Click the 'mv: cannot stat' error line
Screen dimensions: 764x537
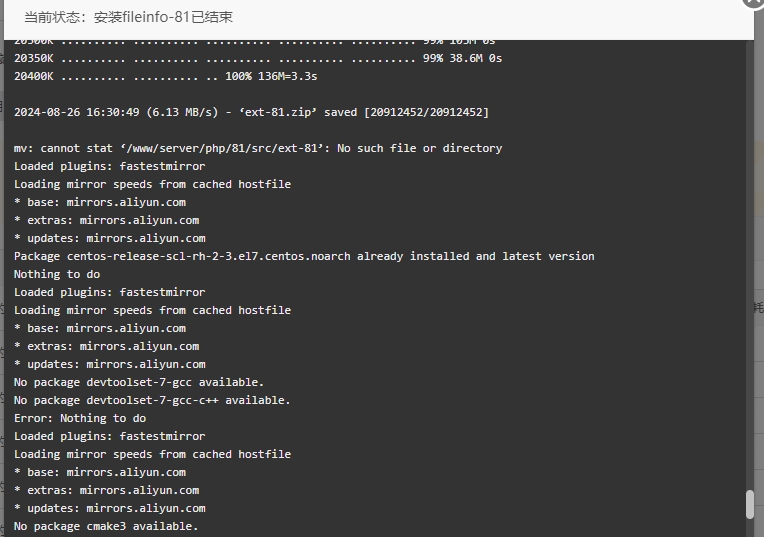(x=258, y=149)
